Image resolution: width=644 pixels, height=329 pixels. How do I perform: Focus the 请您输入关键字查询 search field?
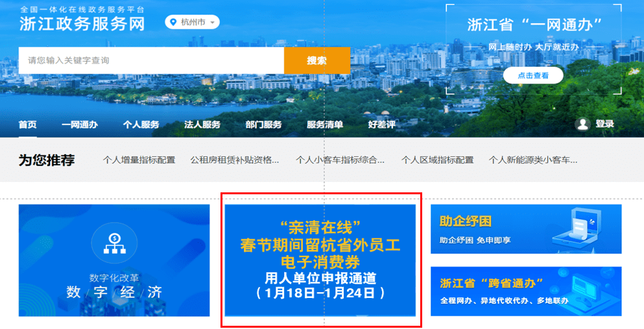[x=151, y=61]
